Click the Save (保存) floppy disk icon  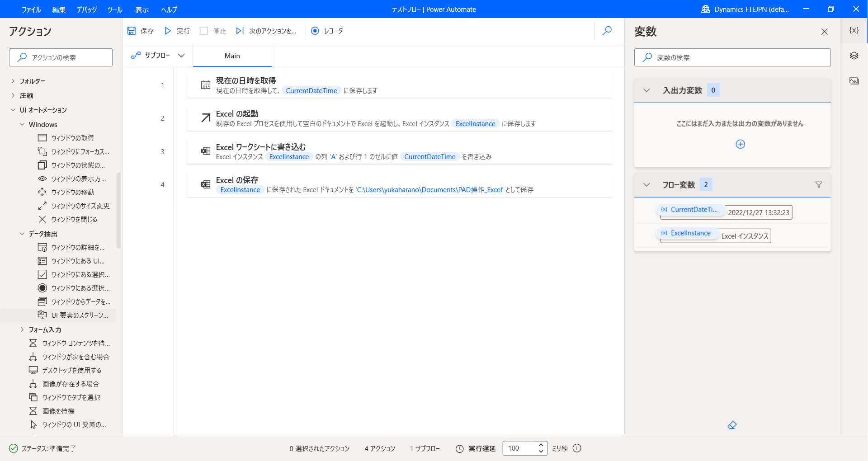[x=132, y=31]
